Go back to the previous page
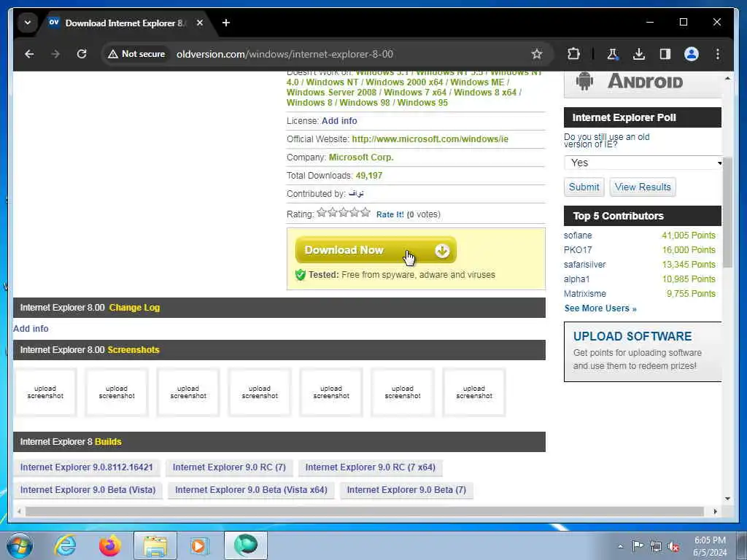 (x=29, y=54)
